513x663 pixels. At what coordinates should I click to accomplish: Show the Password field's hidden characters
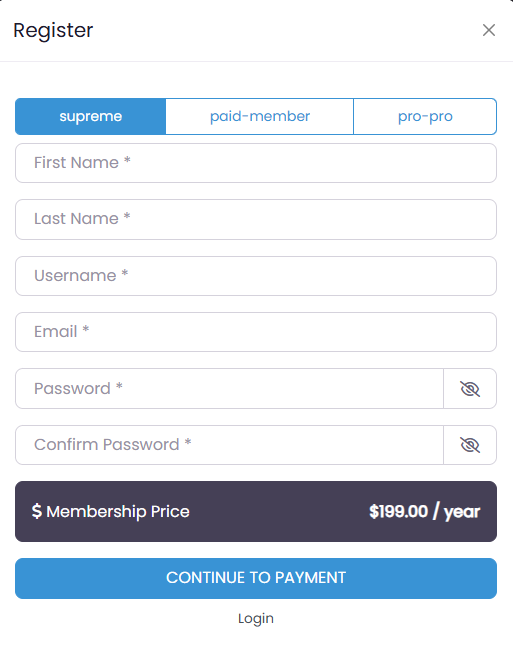coord(469,389)
